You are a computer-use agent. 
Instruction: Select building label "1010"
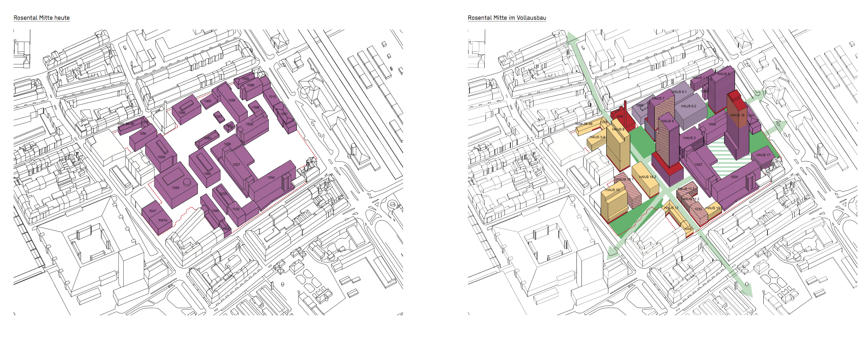tap(272, 96)
